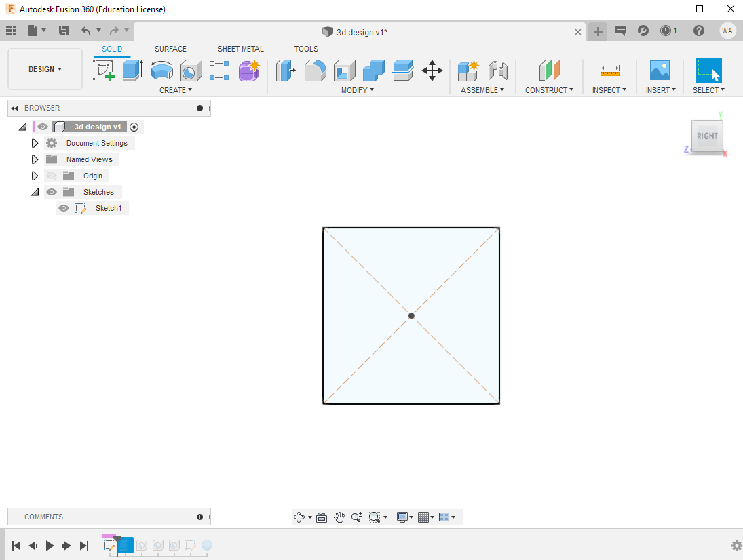Click the Zoom magnifier tool
This screenshot has width=743, height=560.
click(x=357, y=517)
